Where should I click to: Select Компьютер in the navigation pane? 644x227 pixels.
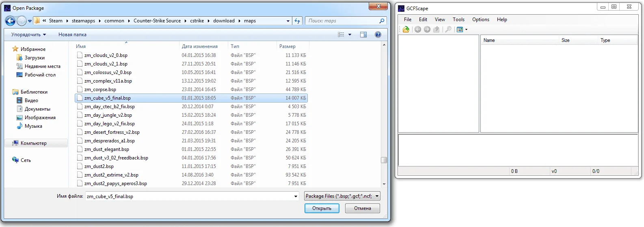pos(33,143)
